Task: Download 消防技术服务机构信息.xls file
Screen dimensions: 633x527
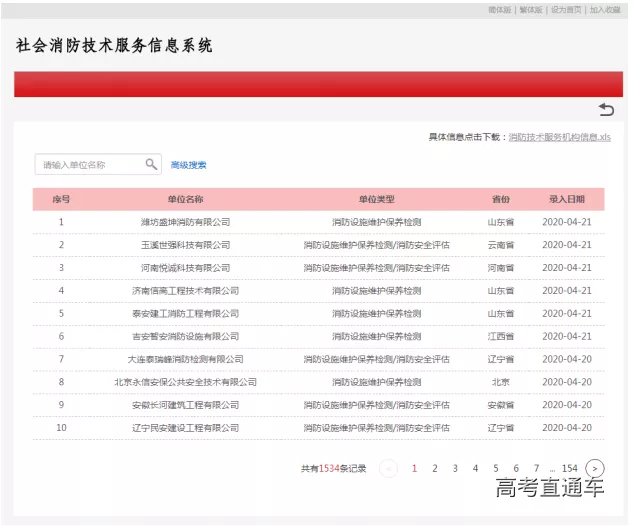Action: point(559,137)
